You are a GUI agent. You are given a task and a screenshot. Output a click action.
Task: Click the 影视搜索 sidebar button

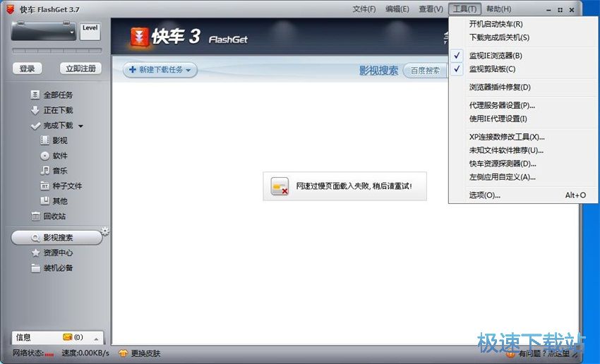(56, 238)
